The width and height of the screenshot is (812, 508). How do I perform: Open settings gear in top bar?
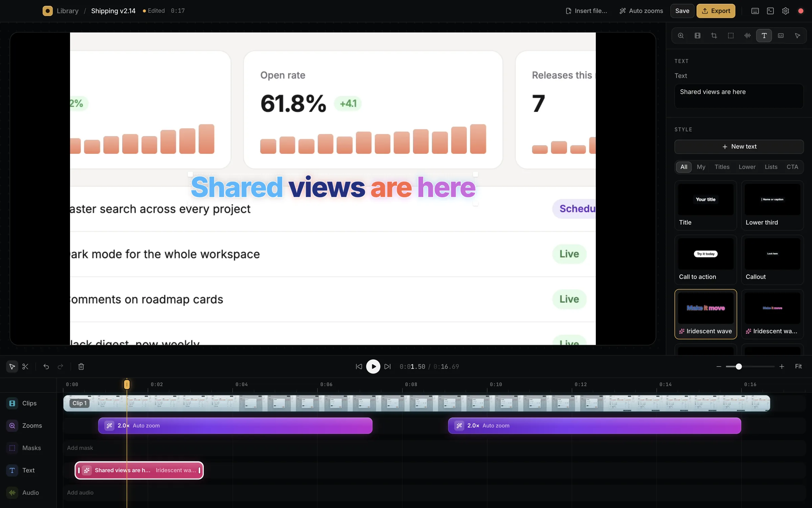[786, 11]
